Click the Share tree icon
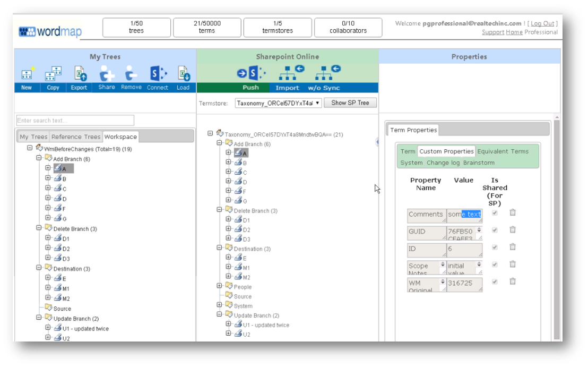This screenshot has height=367, width=588. click(x=107, y=75)
